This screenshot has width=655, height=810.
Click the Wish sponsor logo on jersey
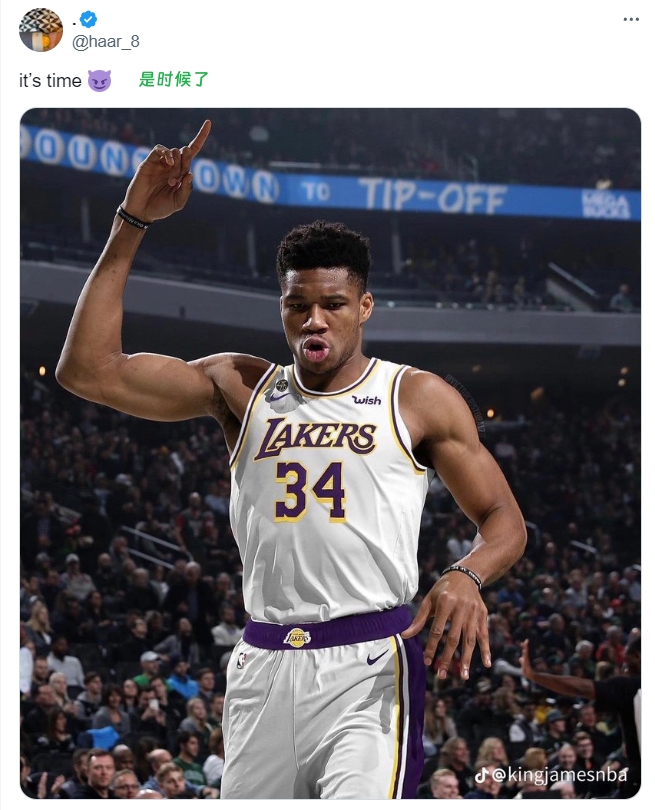click(366, 399)
